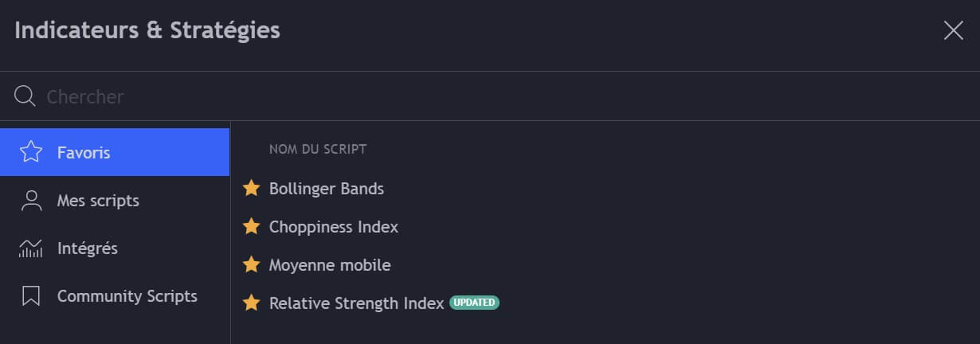
Task: Click the Mes scripts person icon
Action: pyautogui.click(x=31, y=201)
